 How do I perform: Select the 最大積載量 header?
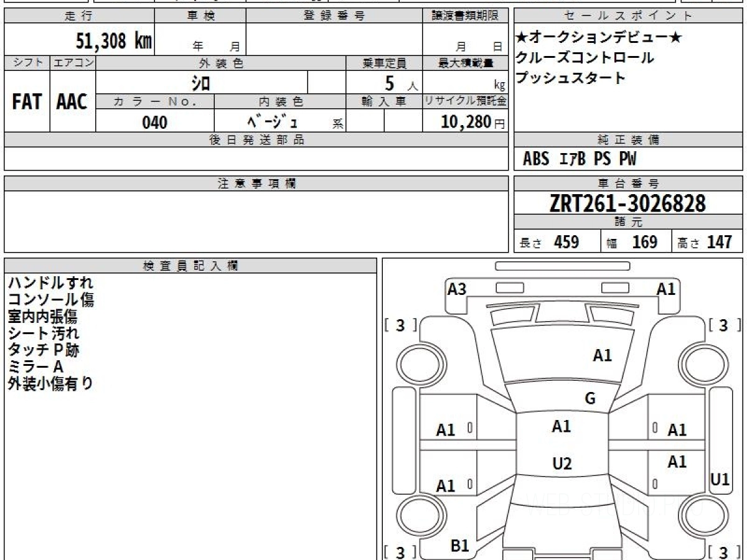465,63
